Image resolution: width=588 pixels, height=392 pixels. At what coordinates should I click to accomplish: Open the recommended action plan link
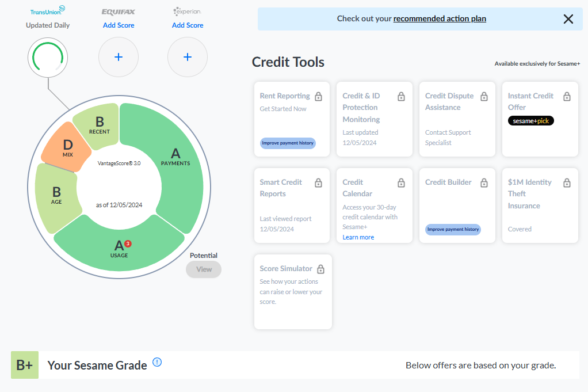pyautogui.click(x=440, y=18)
